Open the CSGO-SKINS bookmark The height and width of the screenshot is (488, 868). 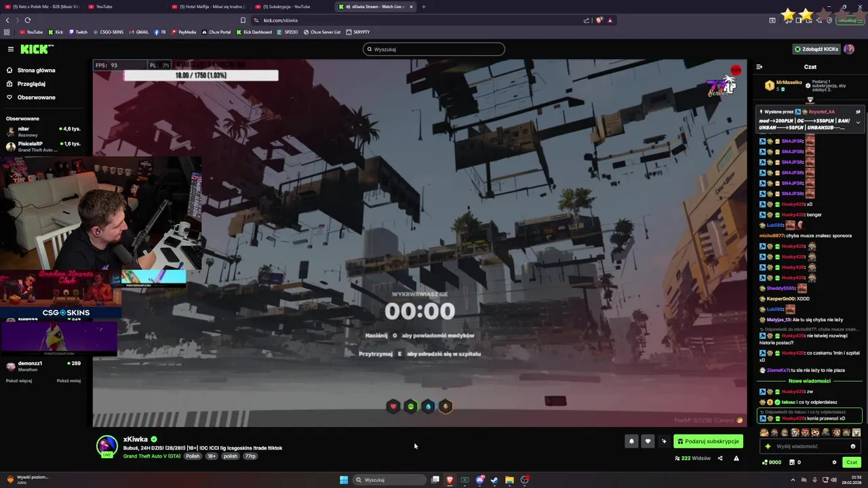(x=108, y=32)
